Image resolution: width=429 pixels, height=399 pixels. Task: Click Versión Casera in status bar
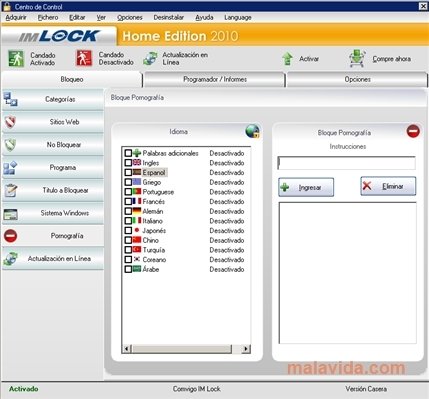pos(366,389)
